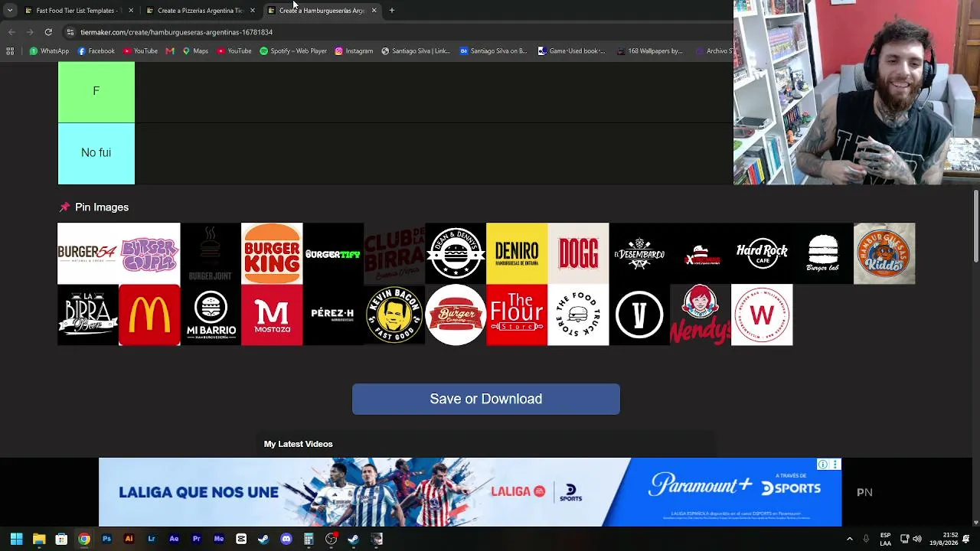Show hidden system tray icons

point(849,539)
